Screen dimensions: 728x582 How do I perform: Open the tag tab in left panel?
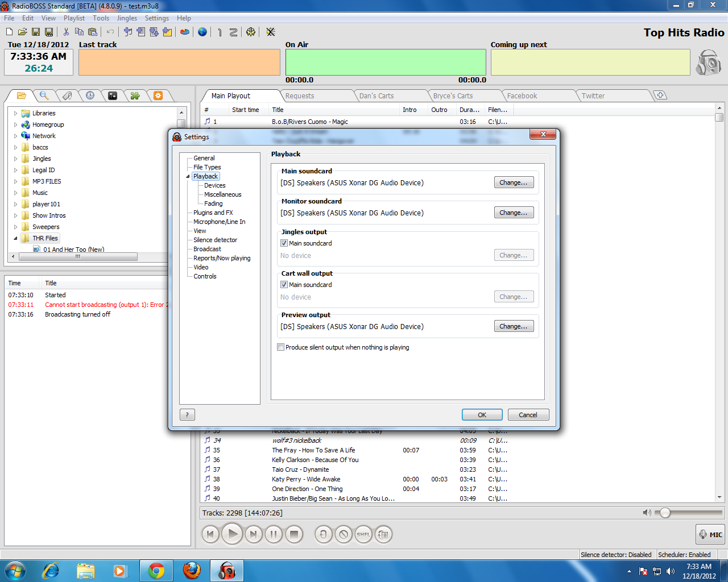[x=67, y=95]
